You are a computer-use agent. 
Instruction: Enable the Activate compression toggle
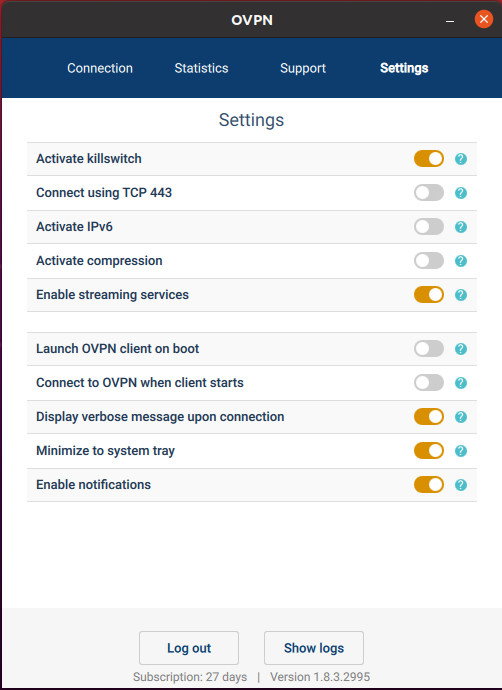click(429, 261)
